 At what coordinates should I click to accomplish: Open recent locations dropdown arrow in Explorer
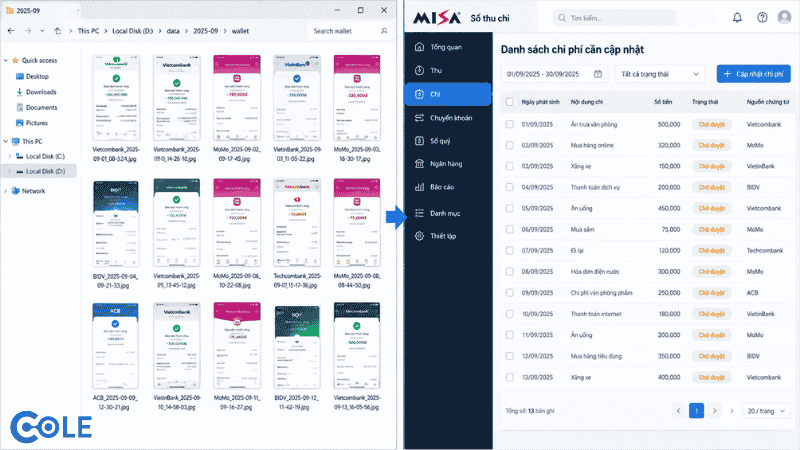point(42,31)
